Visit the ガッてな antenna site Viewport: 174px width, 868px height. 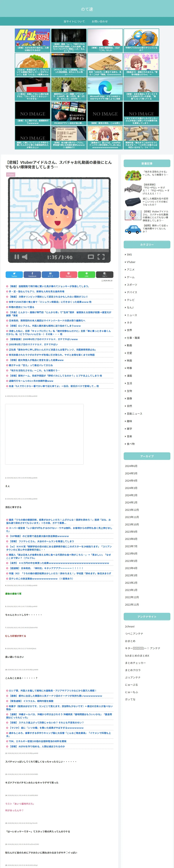130,699
